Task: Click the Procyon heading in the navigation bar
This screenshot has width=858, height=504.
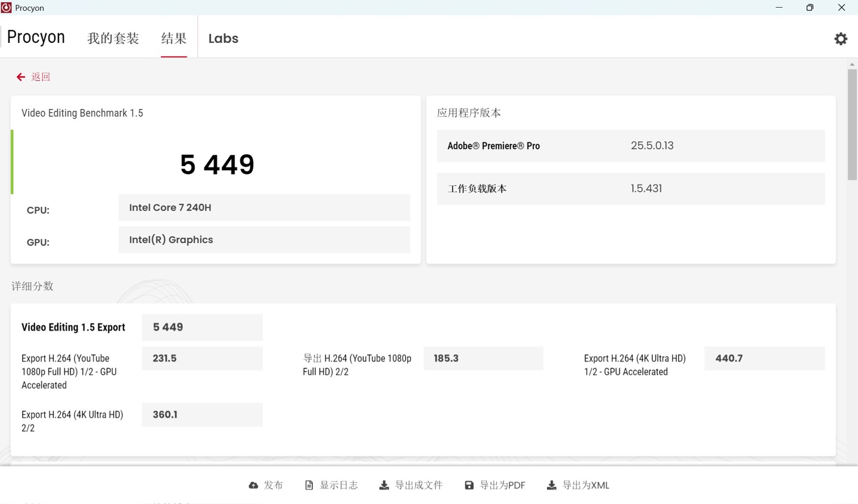Action: pos(36,38)
